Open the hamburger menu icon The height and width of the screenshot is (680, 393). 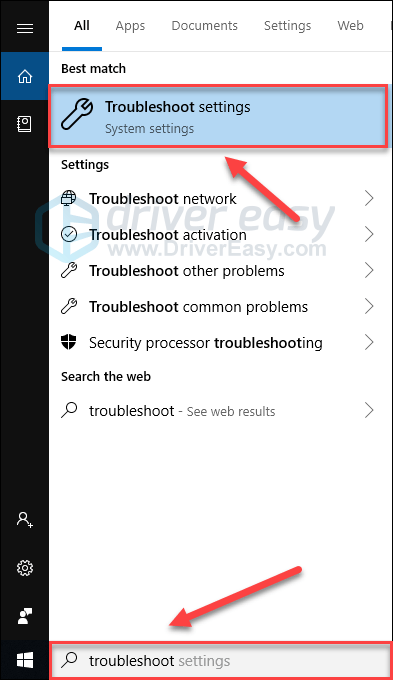tap(25, 29)
